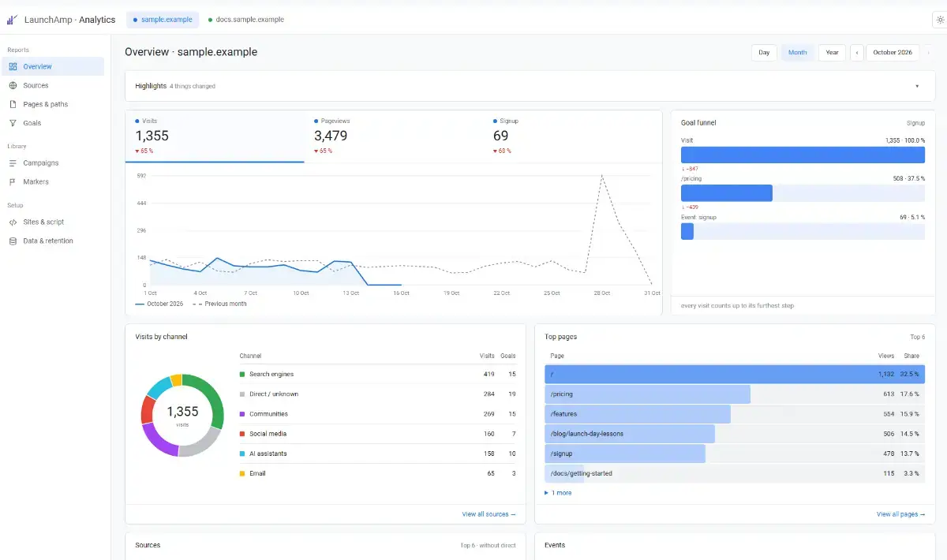Select the Month period

798,53
